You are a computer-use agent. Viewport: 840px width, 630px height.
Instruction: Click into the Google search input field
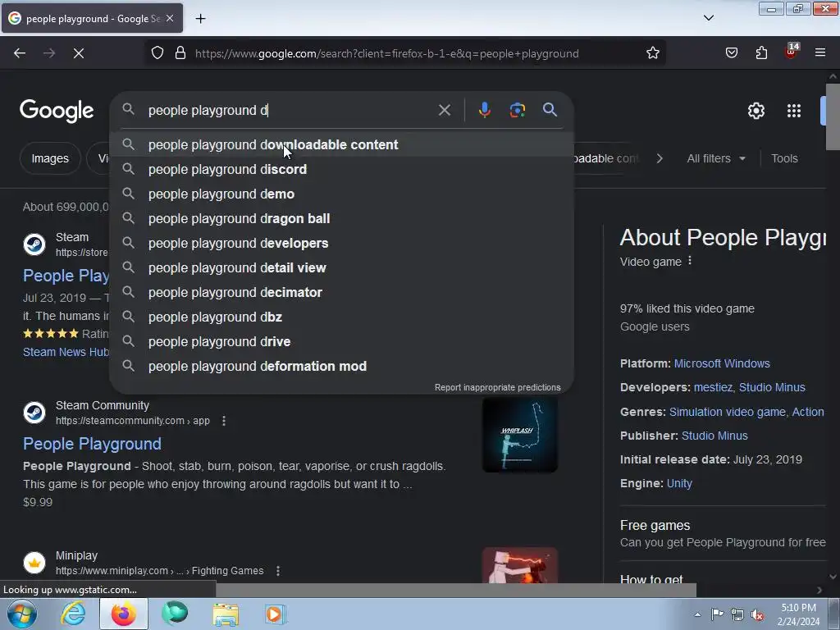[x=290, y=111]
